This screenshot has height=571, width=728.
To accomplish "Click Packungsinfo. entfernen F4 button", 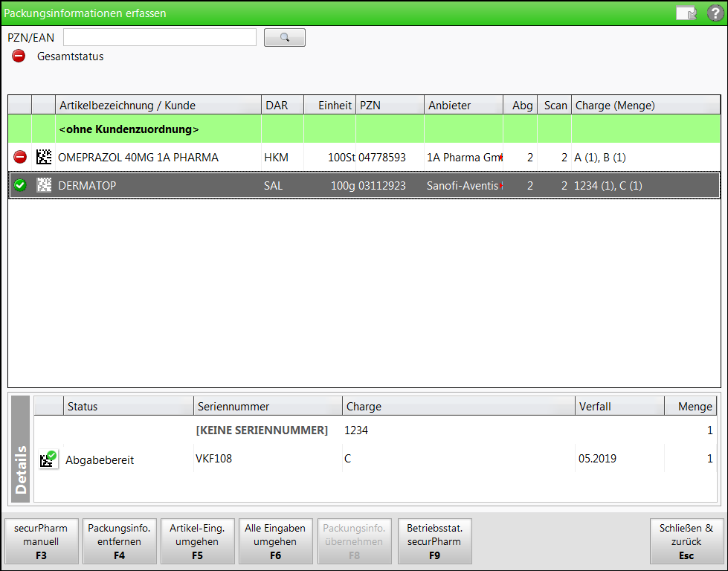I will pyautogui.click(x=119, y=541).
